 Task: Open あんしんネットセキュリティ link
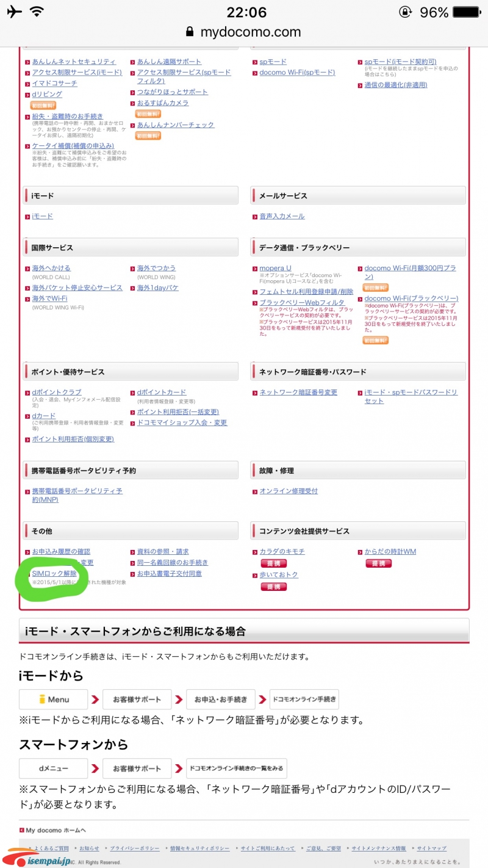tap(74, 62)
